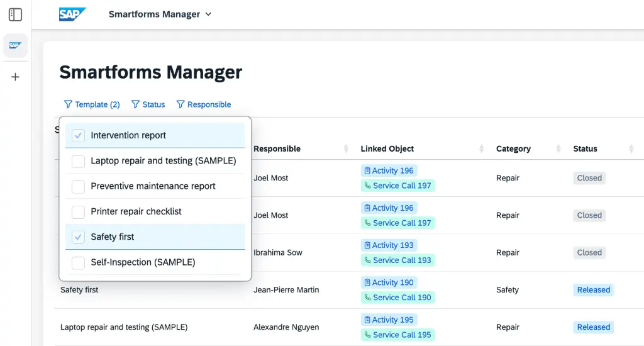Check the Preventive maintenance report checkbox
This screenshot has width=644, height=346.
point(78,187)
